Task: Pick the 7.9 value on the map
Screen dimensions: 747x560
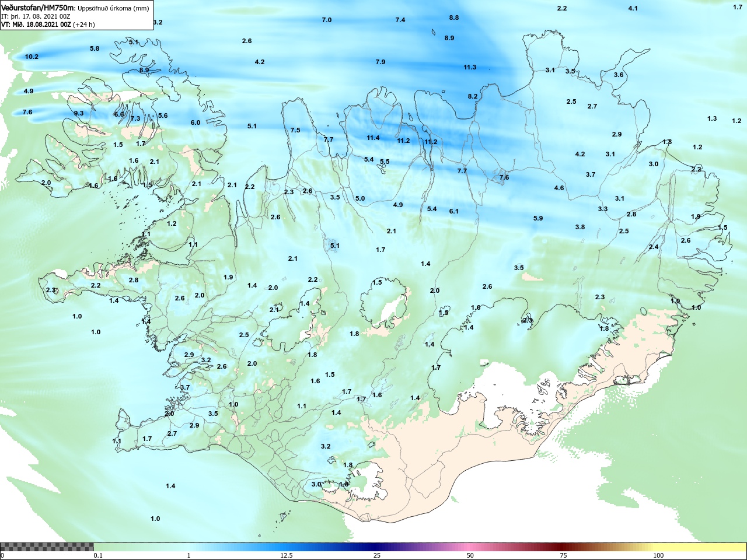Action: coord(381,62)
